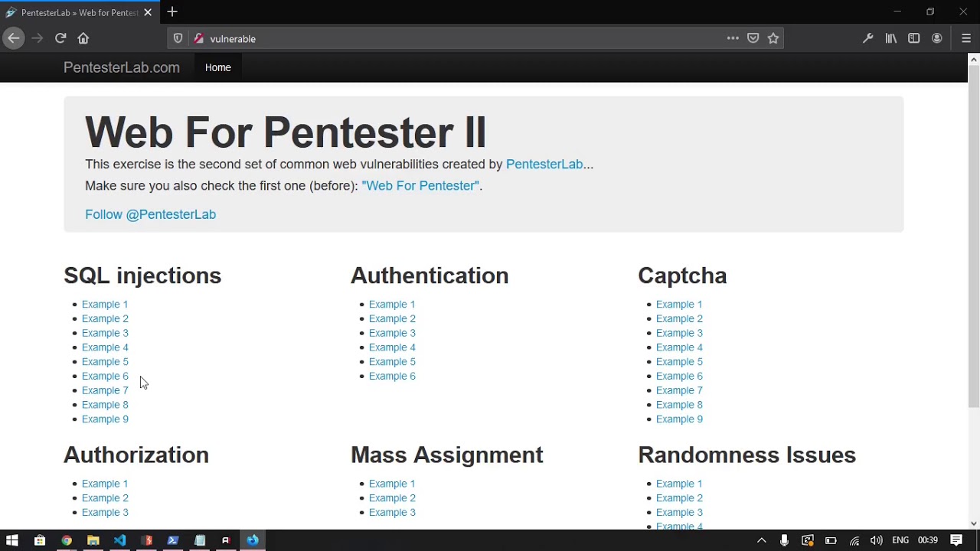Open the Windows notification center
980x551 pixels.
point(956,540)
